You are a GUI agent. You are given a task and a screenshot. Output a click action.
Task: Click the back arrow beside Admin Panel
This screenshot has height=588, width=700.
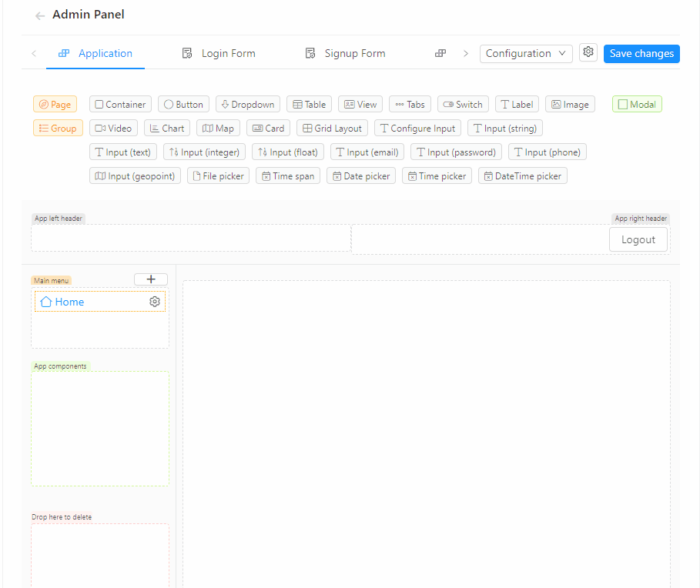click(x=40, y=15)
